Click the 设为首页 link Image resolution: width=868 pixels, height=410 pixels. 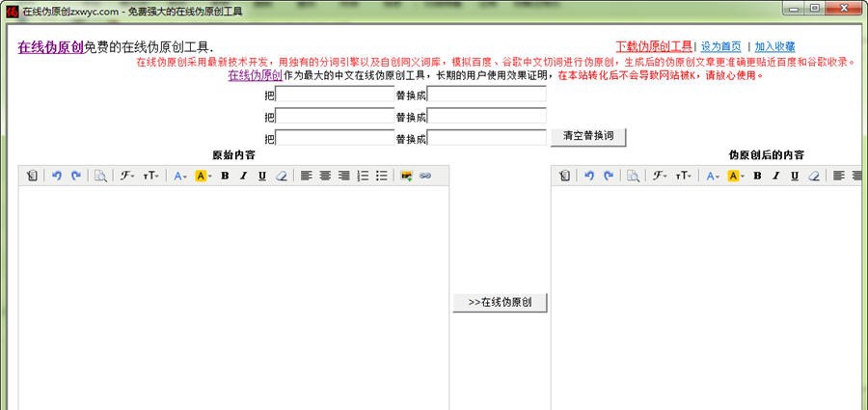pos(720,46)
